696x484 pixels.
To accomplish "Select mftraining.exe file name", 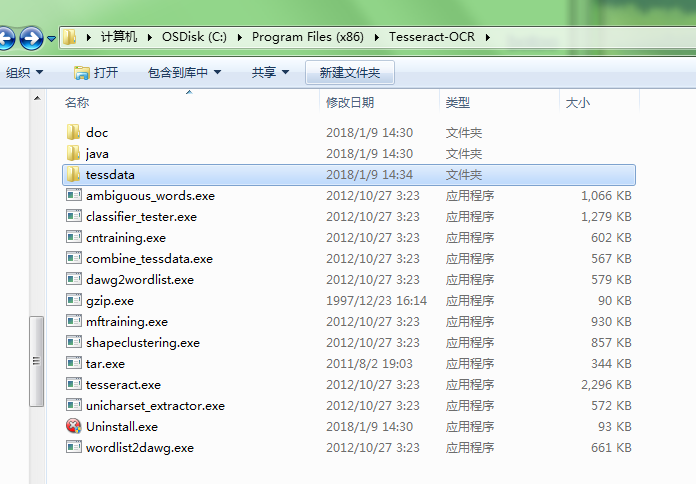I will 127,322.
